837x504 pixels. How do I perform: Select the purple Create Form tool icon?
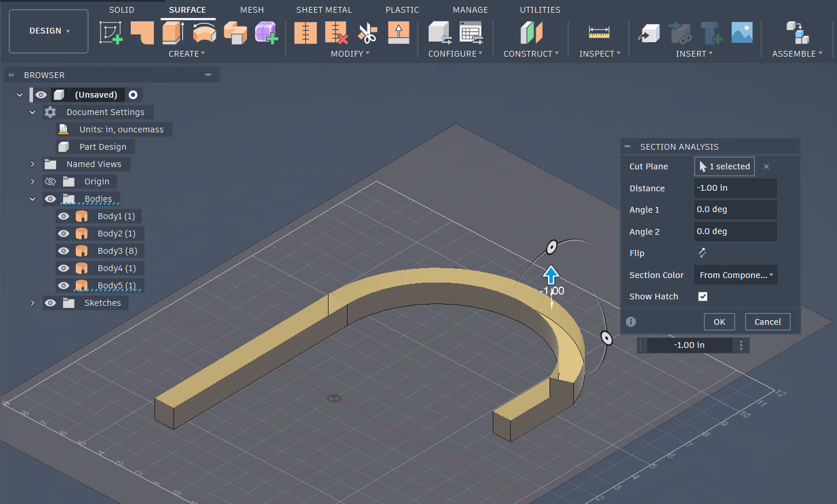(267, 32)
